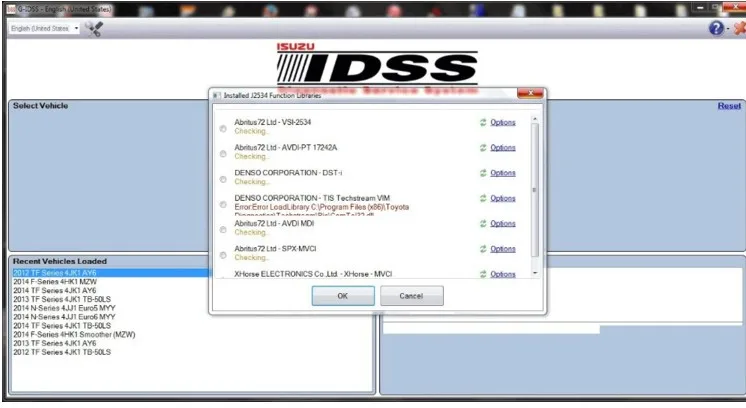The height and width of the screenshot is (408, 746).
Task: Click Cancel in J2534 libraries dialog
Action: [x=412, y=296]
